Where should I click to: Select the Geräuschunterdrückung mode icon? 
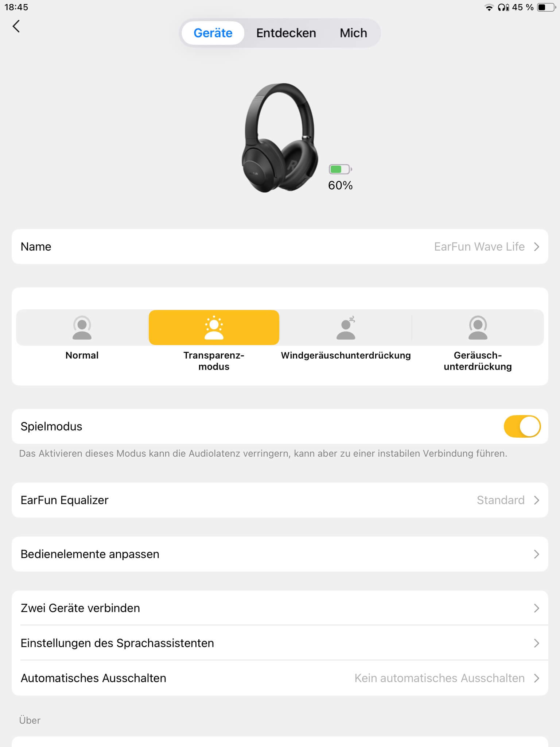478,327
